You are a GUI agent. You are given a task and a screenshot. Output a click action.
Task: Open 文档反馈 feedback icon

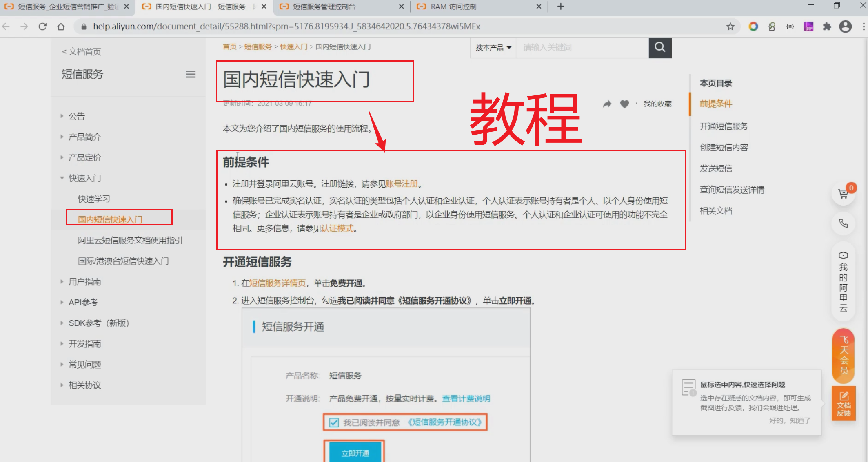(844, 404)
